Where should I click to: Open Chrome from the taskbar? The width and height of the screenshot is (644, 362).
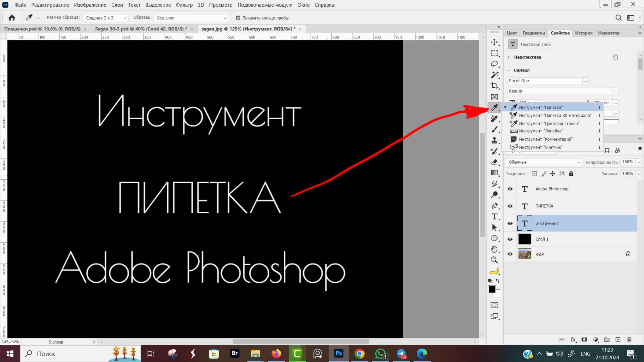[x=359, y=354]
